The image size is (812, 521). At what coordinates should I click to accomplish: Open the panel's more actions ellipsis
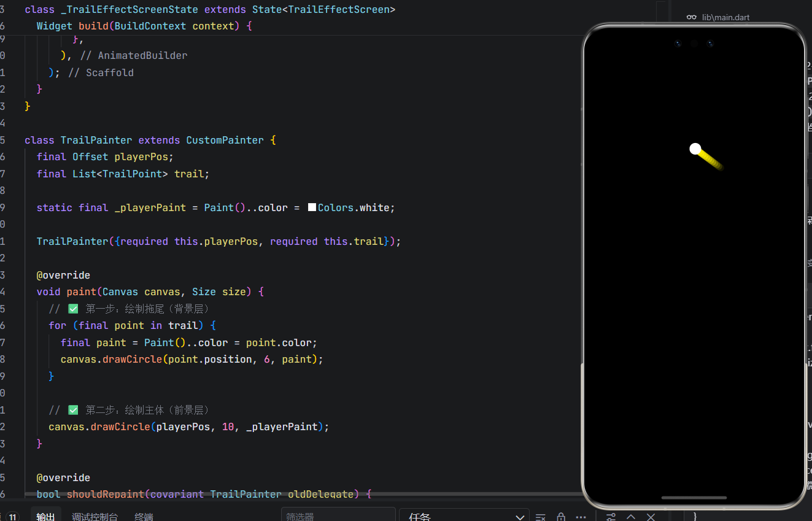pos(581,517)
